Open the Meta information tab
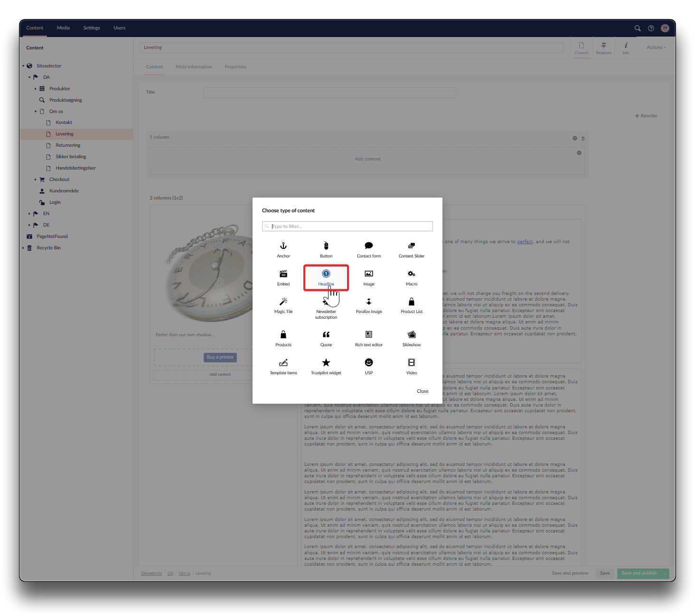The image size is (695, 616). (x=194, y=67)
